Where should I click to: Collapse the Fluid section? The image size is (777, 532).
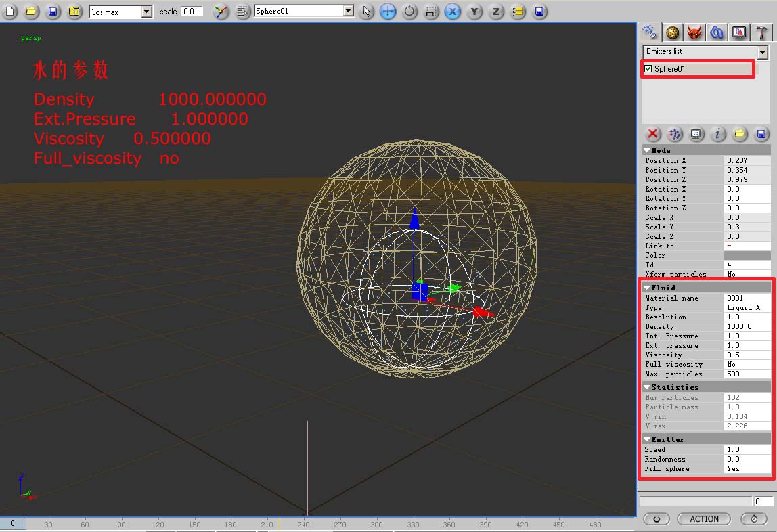(646, 287)
